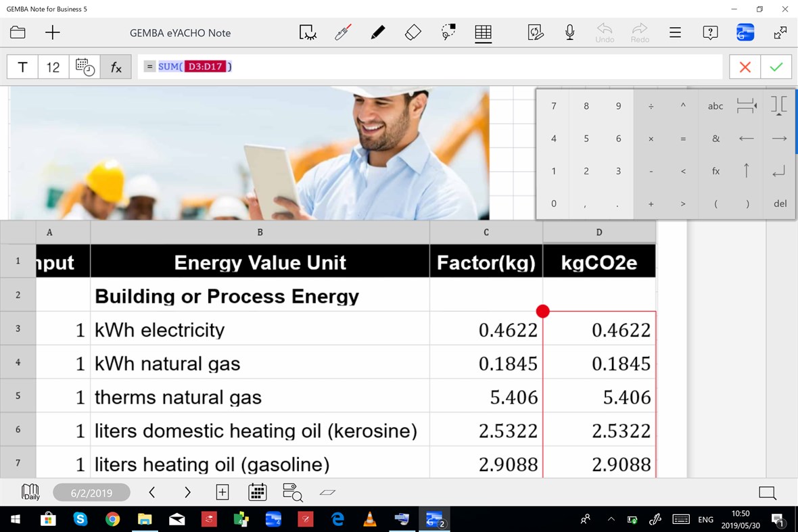Viewport: 798px width, 532px height.
Task: Move the cursor right with the arrow key
Action: coord(779,139)
